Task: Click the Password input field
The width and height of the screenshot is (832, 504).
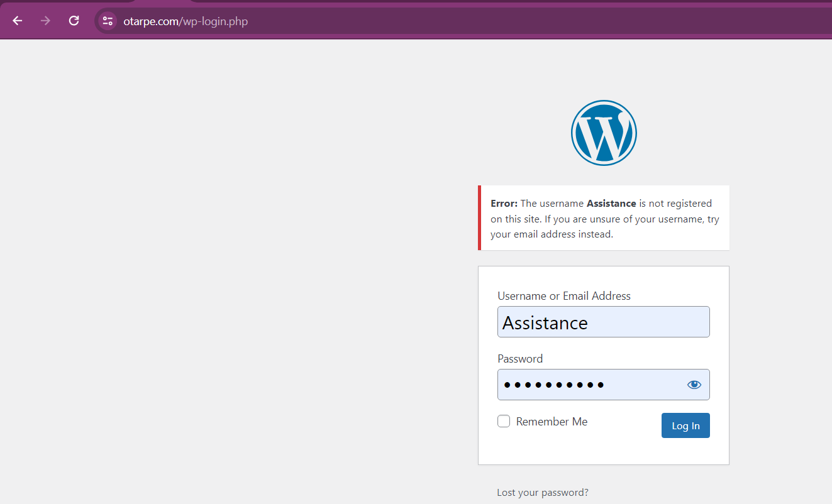Action: point(604,385)
